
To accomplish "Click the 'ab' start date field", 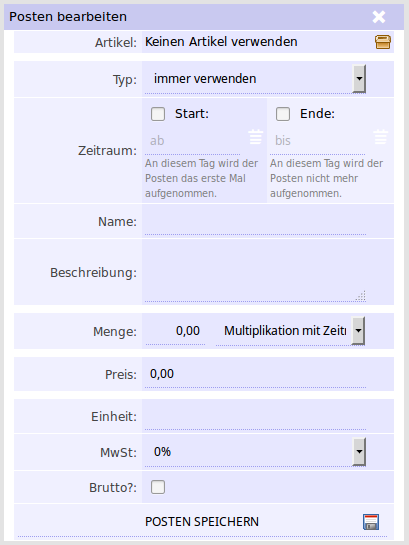I will (x=193, y=141).
